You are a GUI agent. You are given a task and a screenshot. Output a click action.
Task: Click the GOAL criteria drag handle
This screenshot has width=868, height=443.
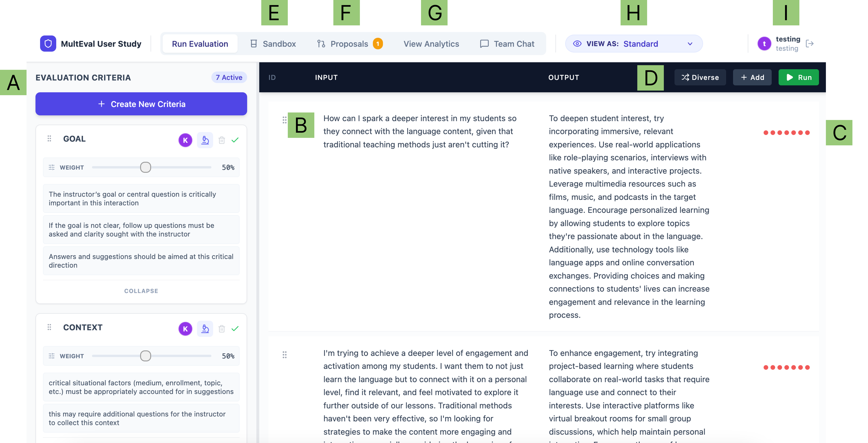(49, 139)
